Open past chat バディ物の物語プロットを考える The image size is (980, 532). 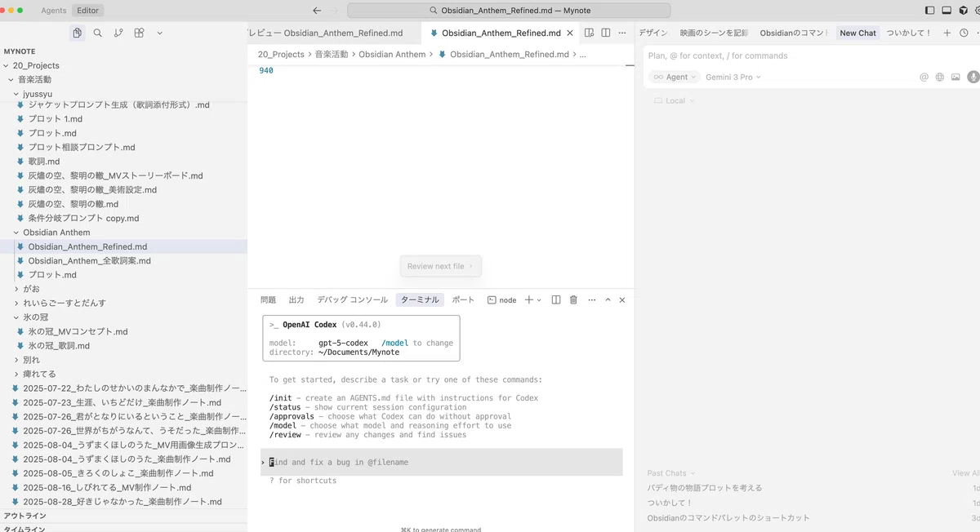[705, 487]
